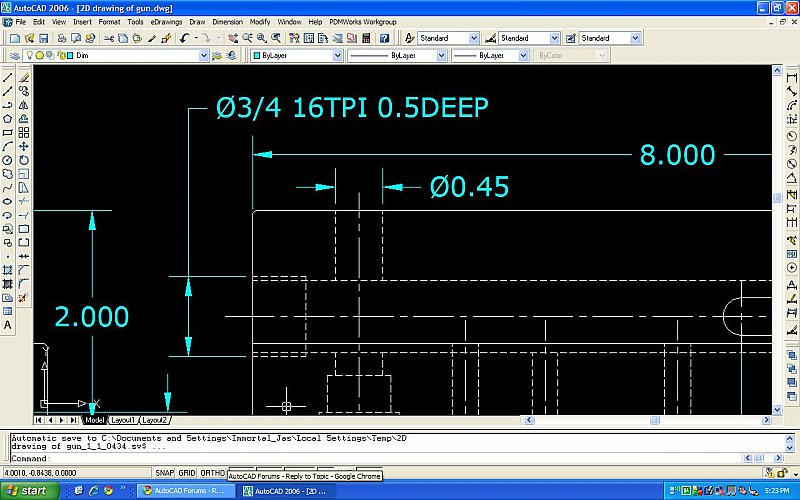
Task: Select the Rotate modify tool
Action: [23, 160]
